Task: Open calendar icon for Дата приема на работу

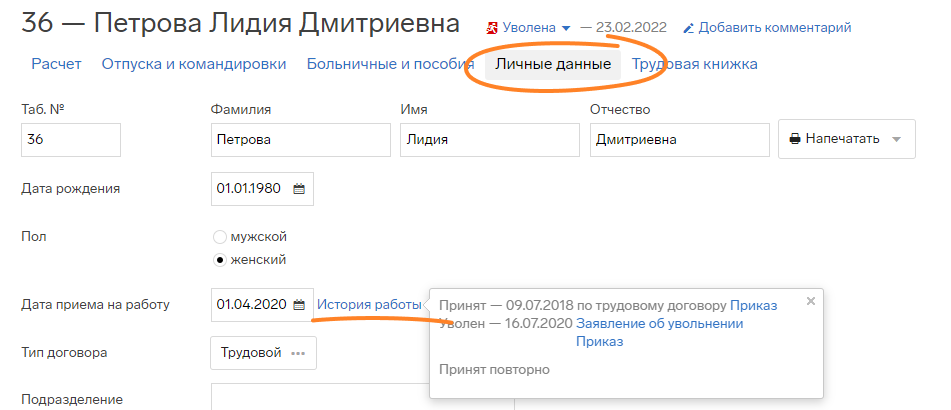Action: tap(299, 304)
